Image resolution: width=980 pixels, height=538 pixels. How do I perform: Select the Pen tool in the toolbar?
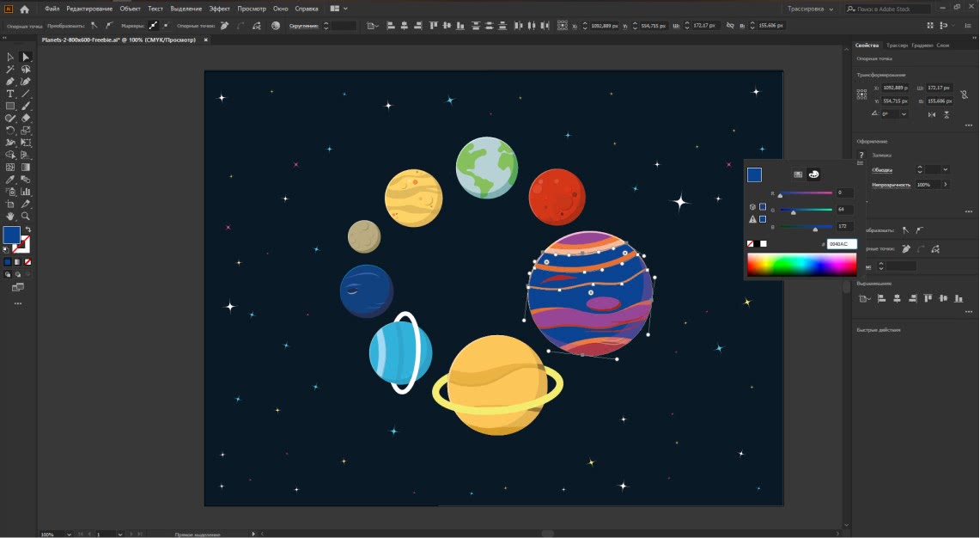tap(10, 82)
